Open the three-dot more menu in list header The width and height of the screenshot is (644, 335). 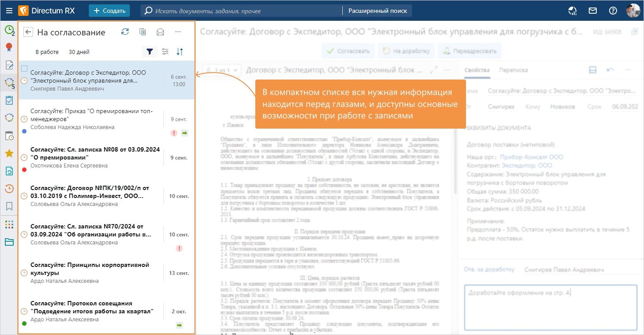click(178, 32)
